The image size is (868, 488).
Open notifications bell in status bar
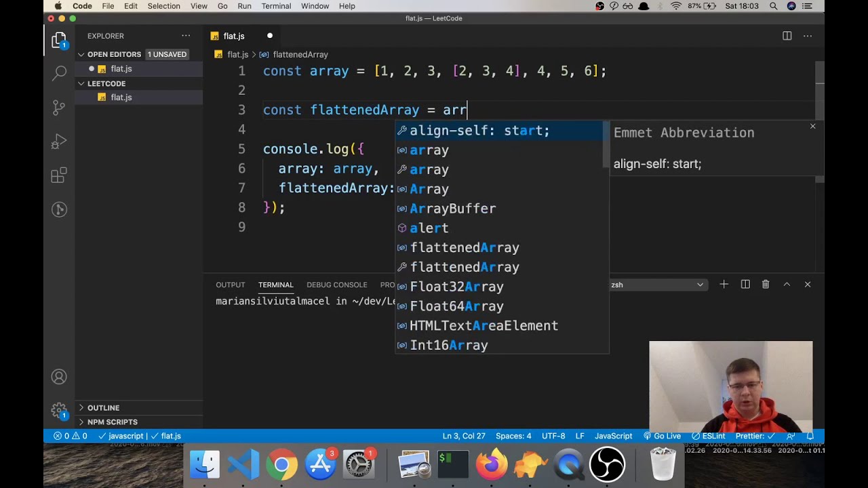click(810, 436)
